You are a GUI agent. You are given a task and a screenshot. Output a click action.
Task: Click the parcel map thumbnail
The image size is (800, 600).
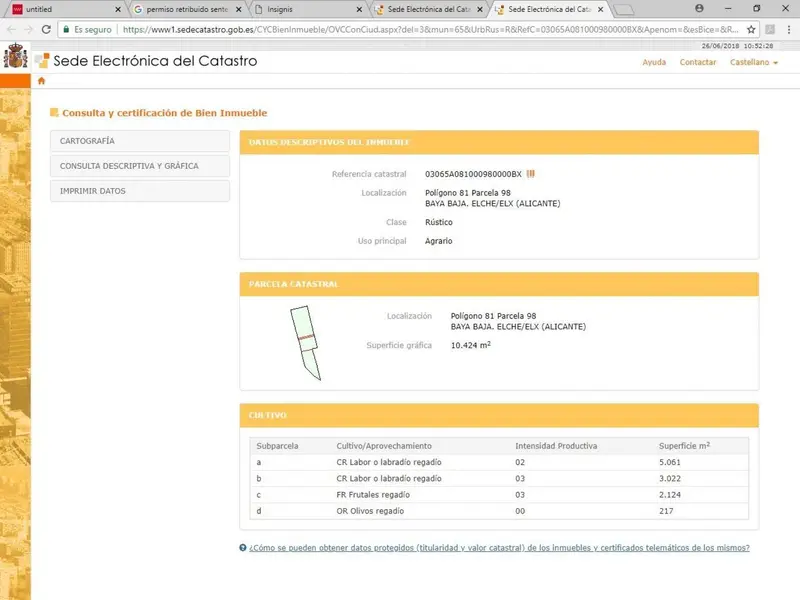[x=306, y=343]
